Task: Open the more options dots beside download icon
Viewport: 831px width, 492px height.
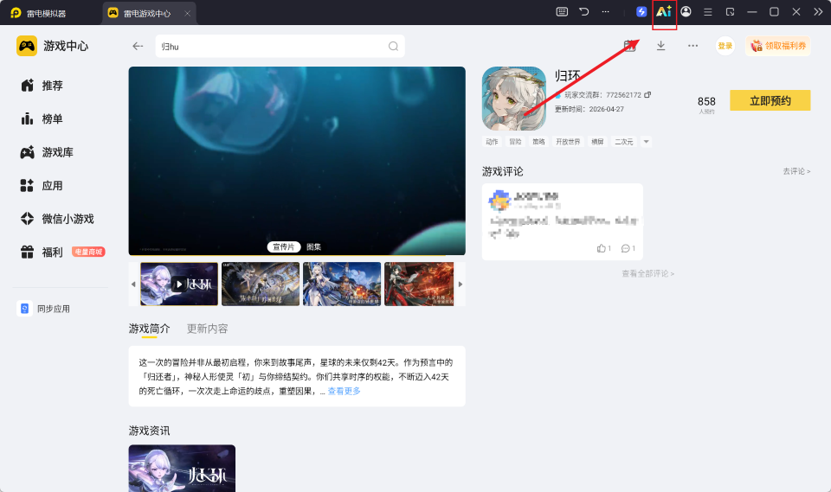Action: [693, 46]
